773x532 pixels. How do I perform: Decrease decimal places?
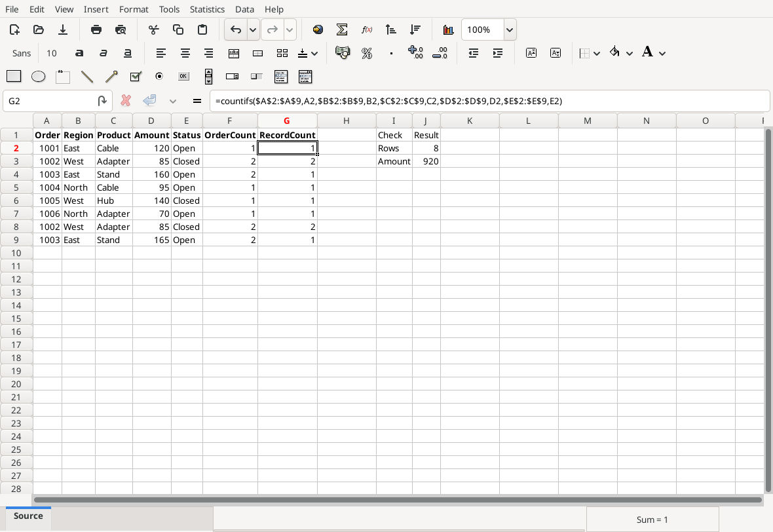point(440,53)
